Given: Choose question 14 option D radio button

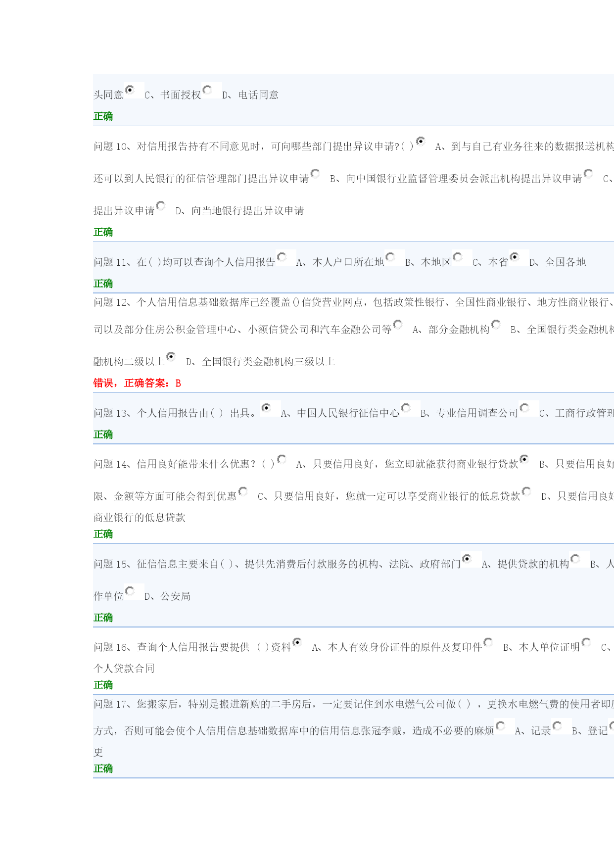Looking at the screenshot, I should [x=526, y=491].
